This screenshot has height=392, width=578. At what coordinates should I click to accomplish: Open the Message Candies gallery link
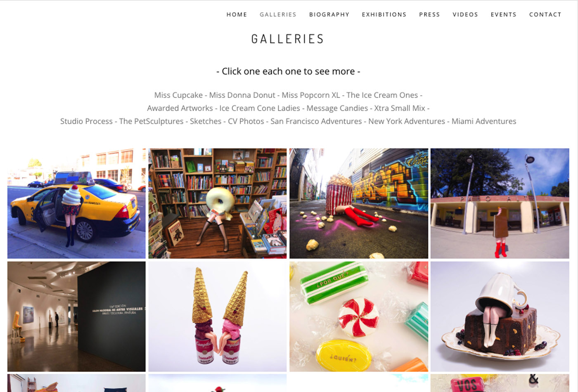coord(337,109)
